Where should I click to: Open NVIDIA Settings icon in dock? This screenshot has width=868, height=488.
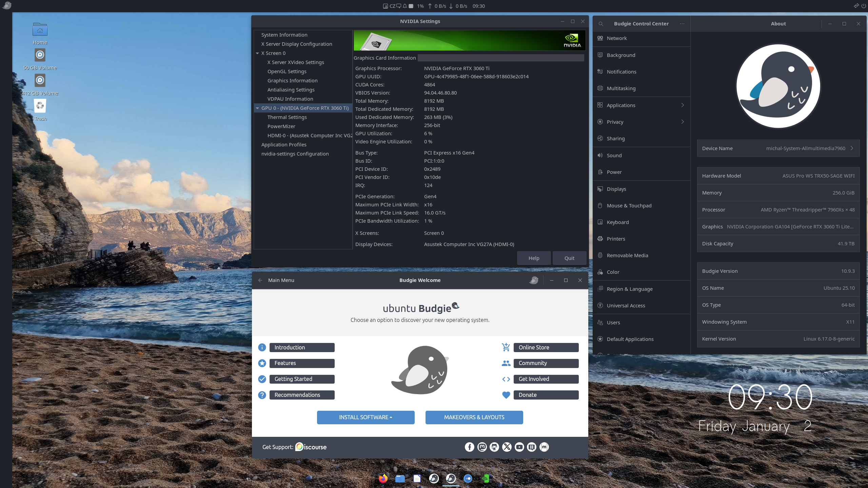coord(485,478)
